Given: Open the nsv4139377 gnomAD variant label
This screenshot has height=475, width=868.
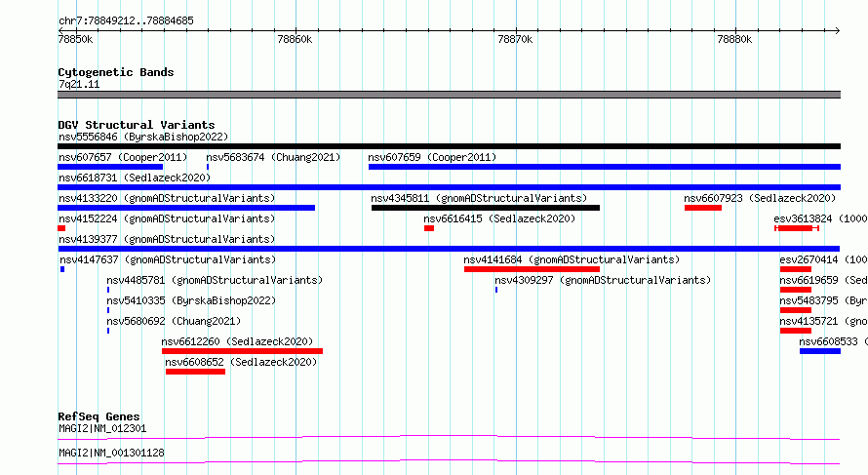Looking at the screenshot, I should 167,239.
